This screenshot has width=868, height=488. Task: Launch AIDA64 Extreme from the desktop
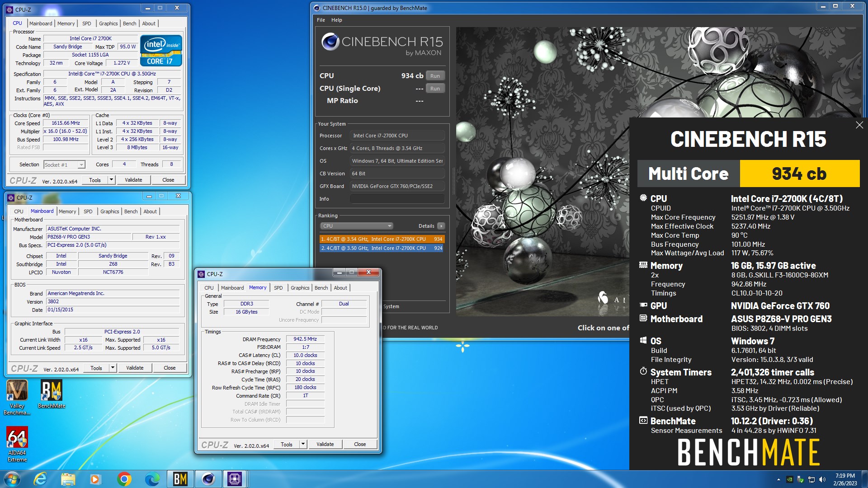[x=17, y=444]
